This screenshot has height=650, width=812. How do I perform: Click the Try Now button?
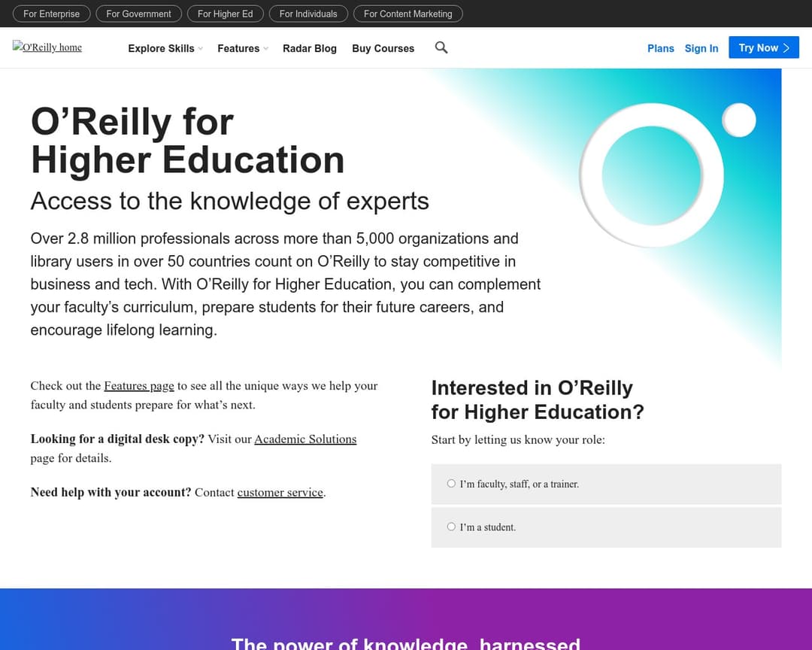tap(763, 47)
